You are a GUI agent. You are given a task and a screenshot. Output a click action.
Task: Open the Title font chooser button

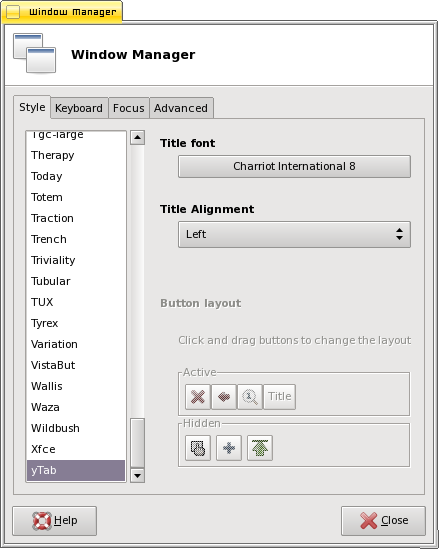coord(294,166)
